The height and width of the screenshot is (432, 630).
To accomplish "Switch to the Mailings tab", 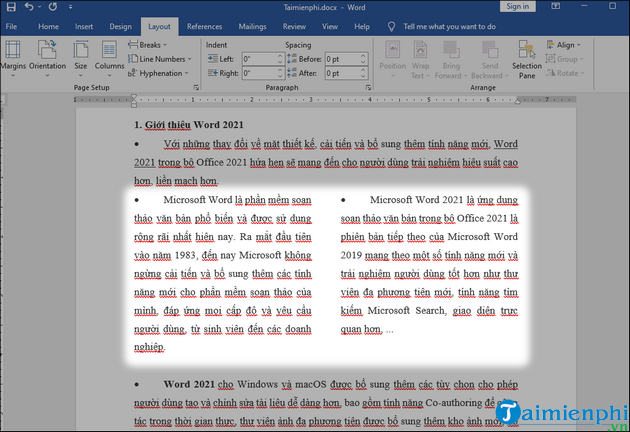I will point(252,27).
